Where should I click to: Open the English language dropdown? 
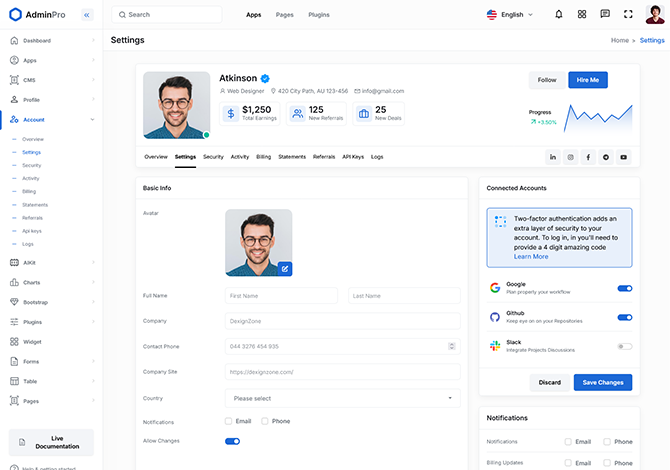click(510, 15)
